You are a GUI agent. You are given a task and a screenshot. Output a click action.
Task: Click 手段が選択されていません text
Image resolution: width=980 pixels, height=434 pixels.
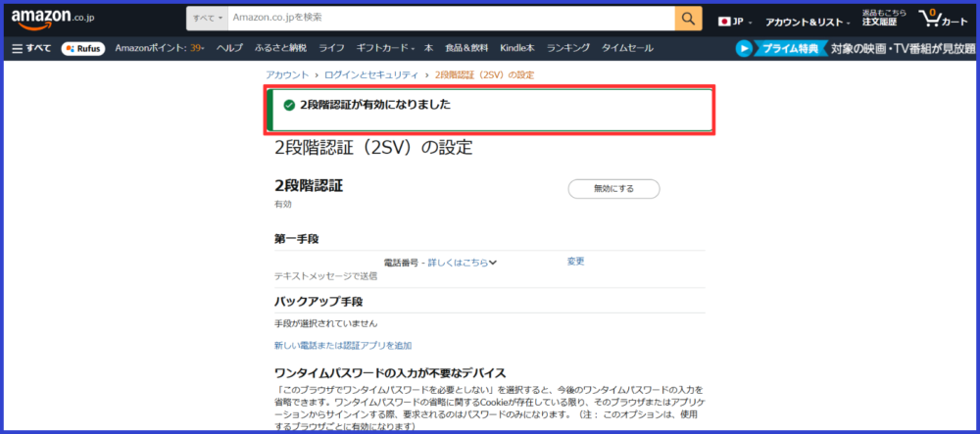tap(326, 323)
